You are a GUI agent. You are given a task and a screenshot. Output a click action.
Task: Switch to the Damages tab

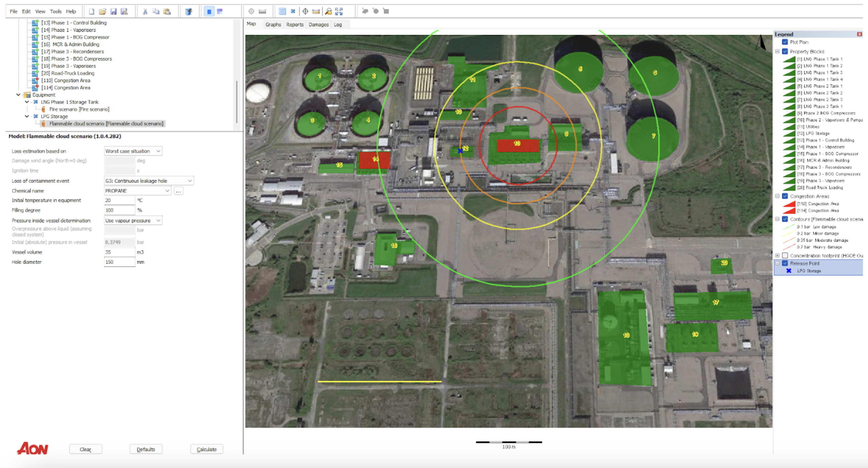coord(318,25)
